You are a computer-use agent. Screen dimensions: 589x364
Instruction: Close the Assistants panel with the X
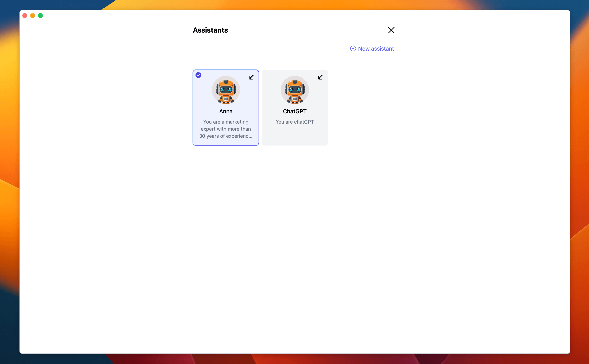391,30
